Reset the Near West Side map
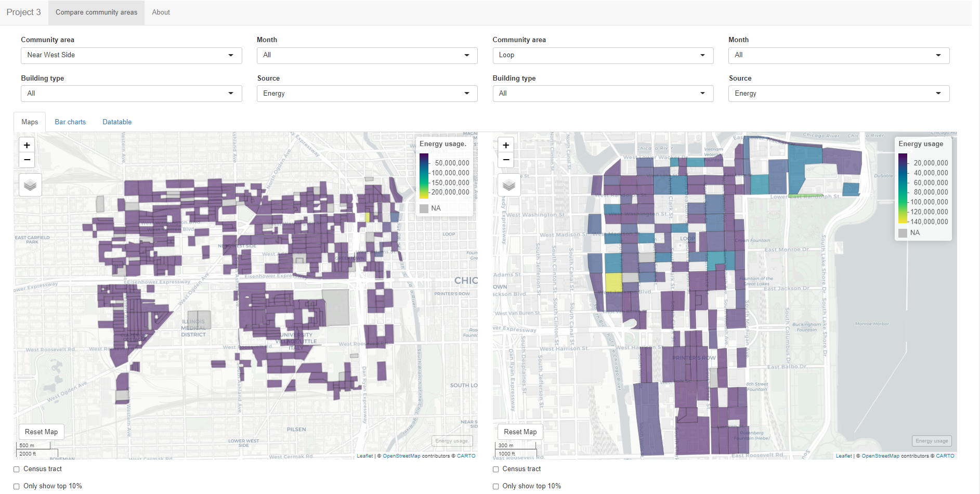 click(41, 432)
